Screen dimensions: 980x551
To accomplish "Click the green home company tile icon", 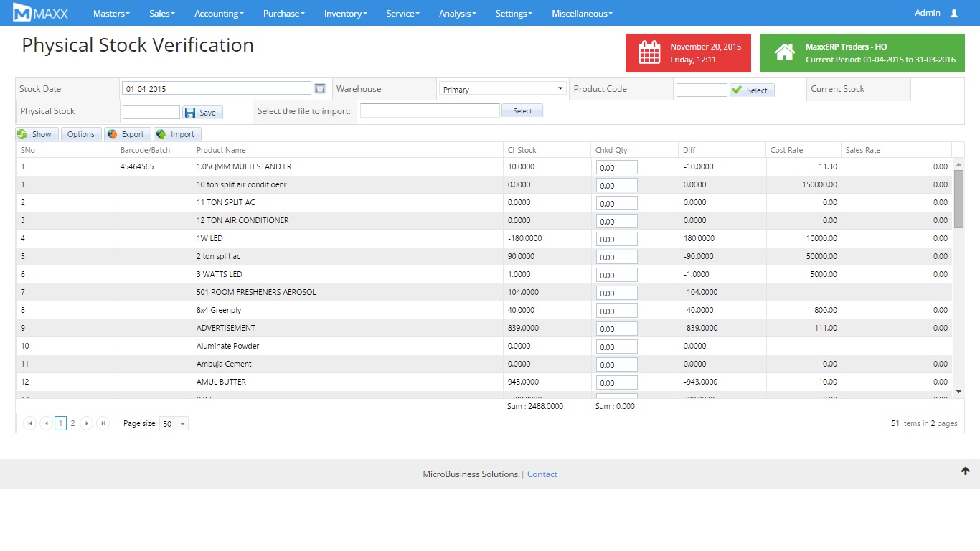I will [784, 53].
